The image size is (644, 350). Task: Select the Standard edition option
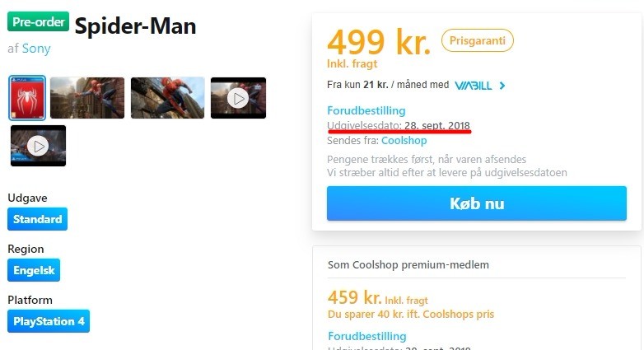[37, 219]
